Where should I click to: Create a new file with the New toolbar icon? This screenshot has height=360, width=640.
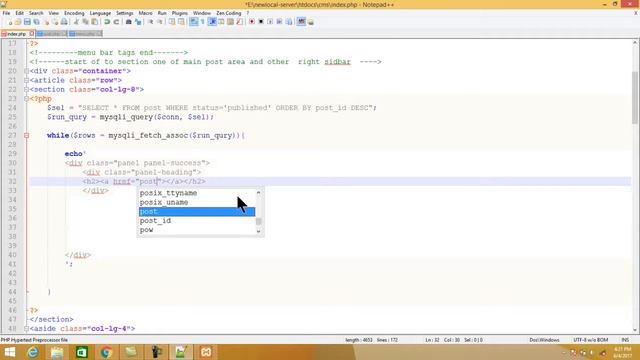click(9, 22)
